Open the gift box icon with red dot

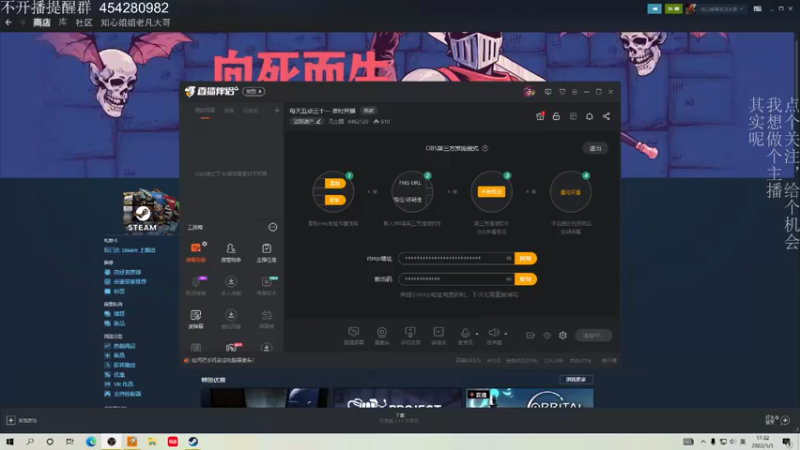pos(540,116)
